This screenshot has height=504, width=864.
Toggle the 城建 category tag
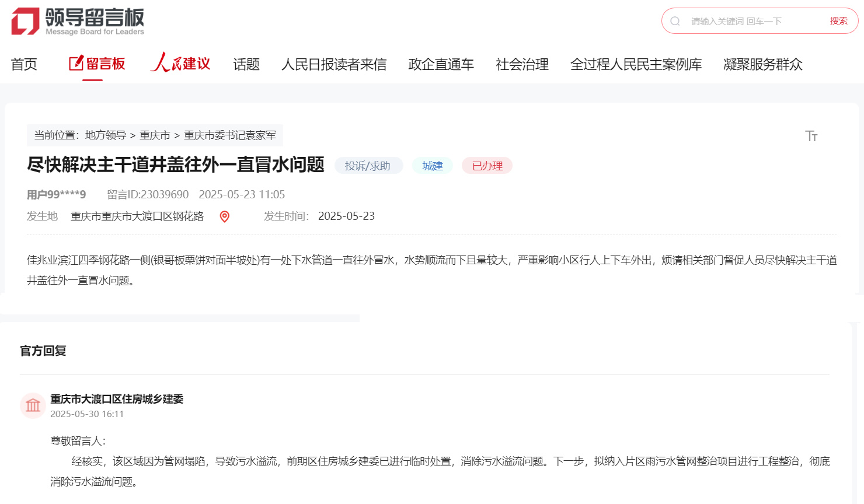[432, 166]
